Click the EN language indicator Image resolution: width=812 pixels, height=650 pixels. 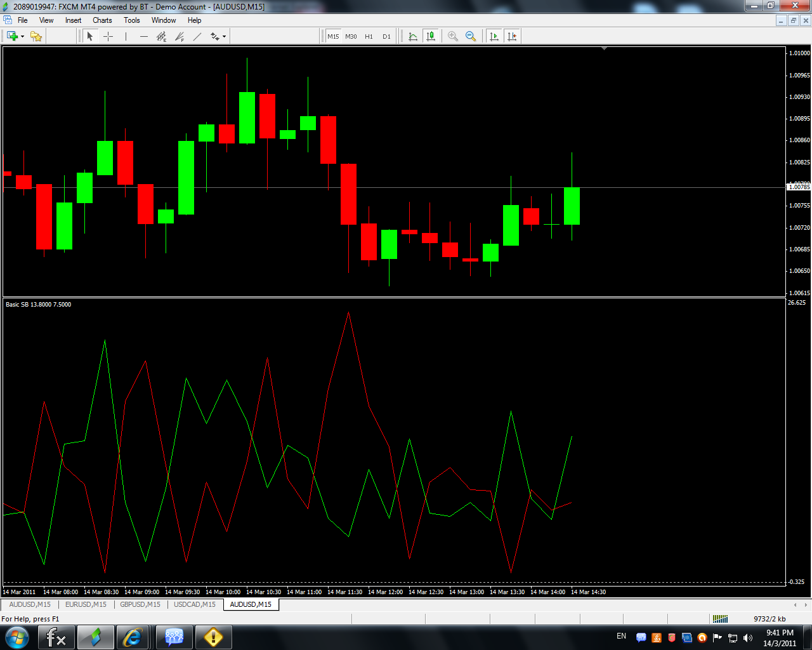click(x=621, y=636)
